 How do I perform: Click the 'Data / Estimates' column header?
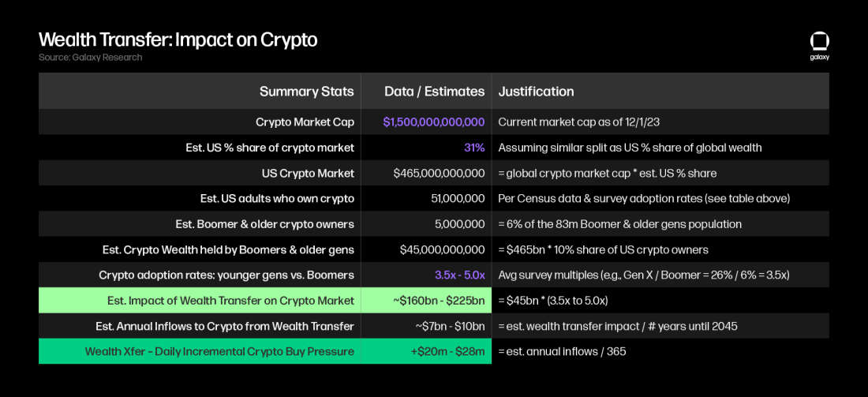pos(435,92)
